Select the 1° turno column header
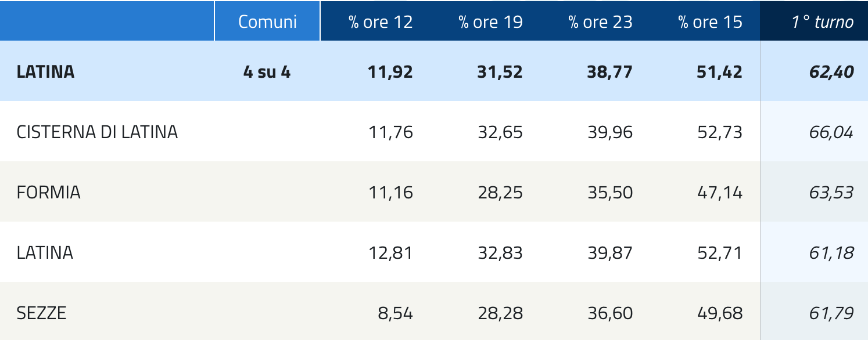This screenshot has width=868, height=340. pyautogui.click(x=822, y=22)
